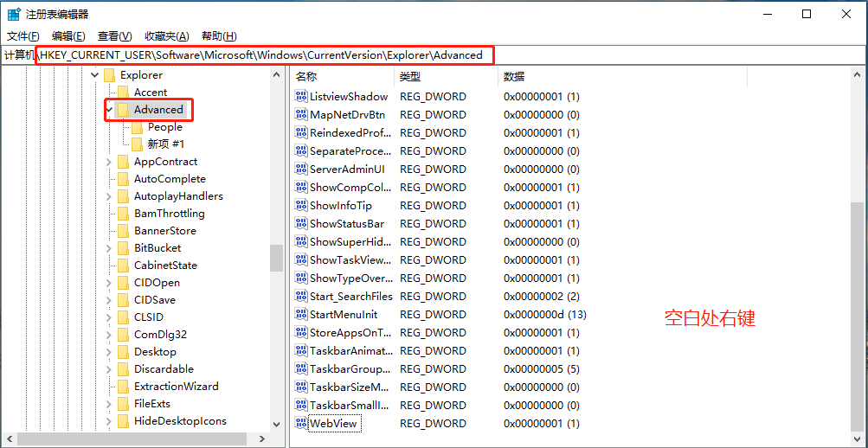Click the tree pane scroll left arrow
868x448 pixels.
[x=9, y=438]
